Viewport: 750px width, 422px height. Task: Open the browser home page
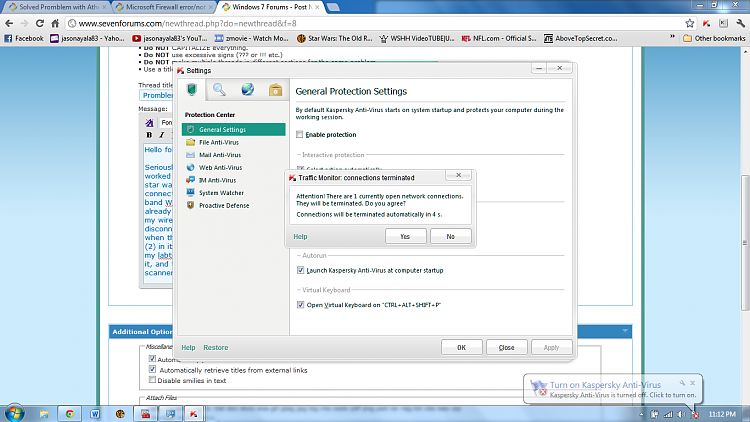(x=55, y=23)
